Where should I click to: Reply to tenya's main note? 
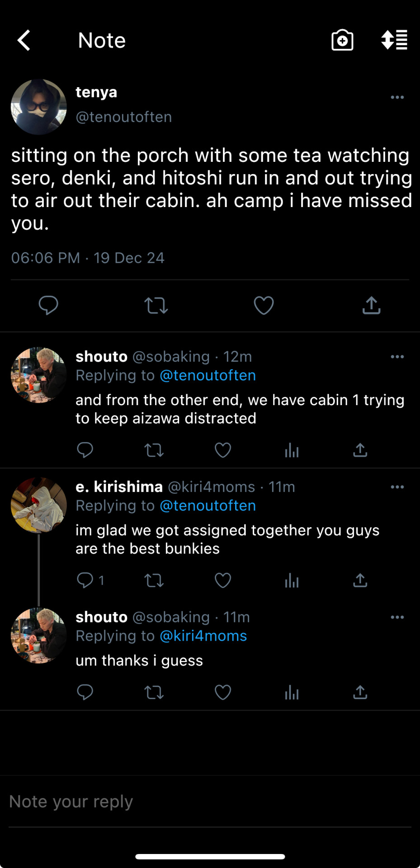click(x=48, y=306)
